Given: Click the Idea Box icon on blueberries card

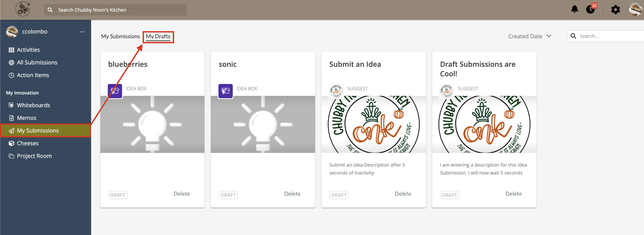Looking at the screenshot, I should pyautogui.click(x=115, y=91).
